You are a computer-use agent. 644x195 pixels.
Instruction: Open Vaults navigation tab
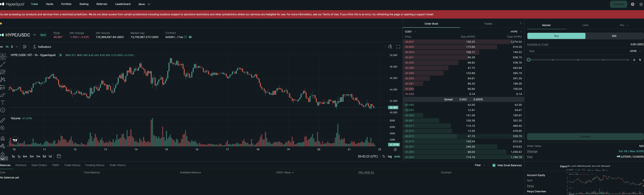[x=49, y=4]
